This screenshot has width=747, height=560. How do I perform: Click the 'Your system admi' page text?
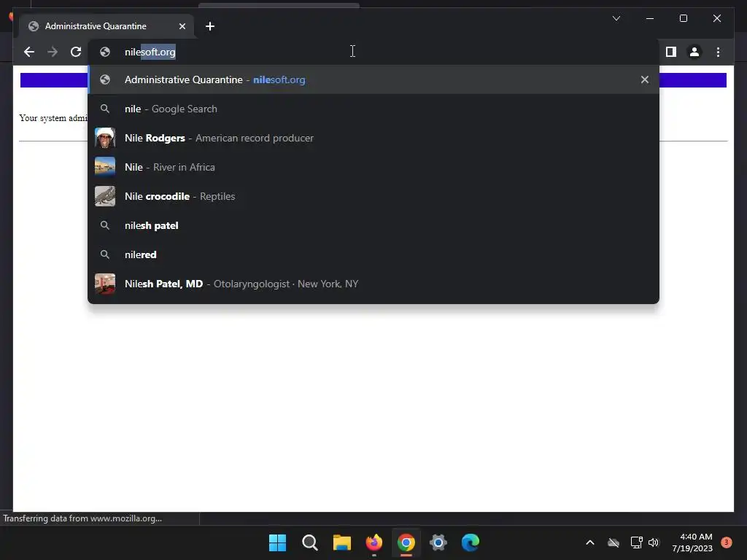(53, 118)
